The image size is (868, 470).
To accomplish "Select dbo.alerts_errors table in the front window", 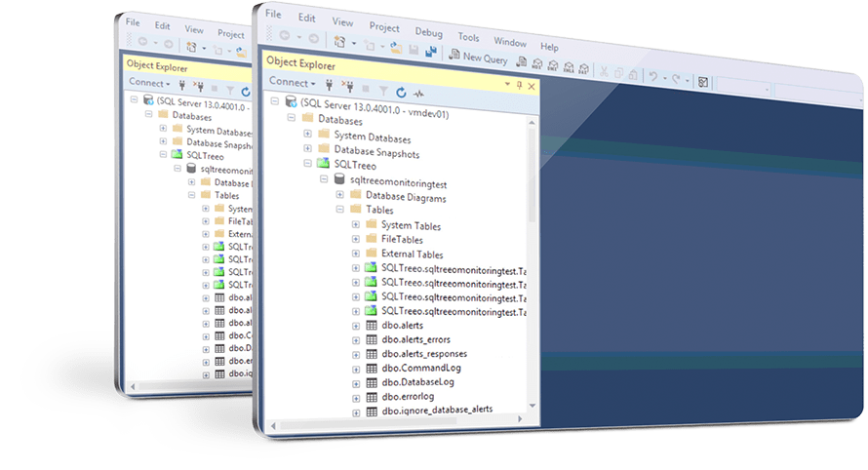I will click(415, 340).
